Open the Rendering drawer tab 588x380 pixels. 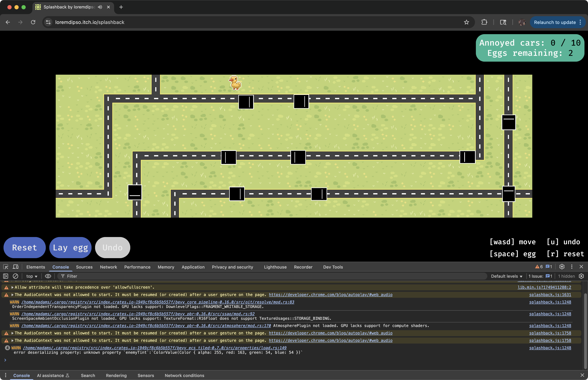[116, 375]
